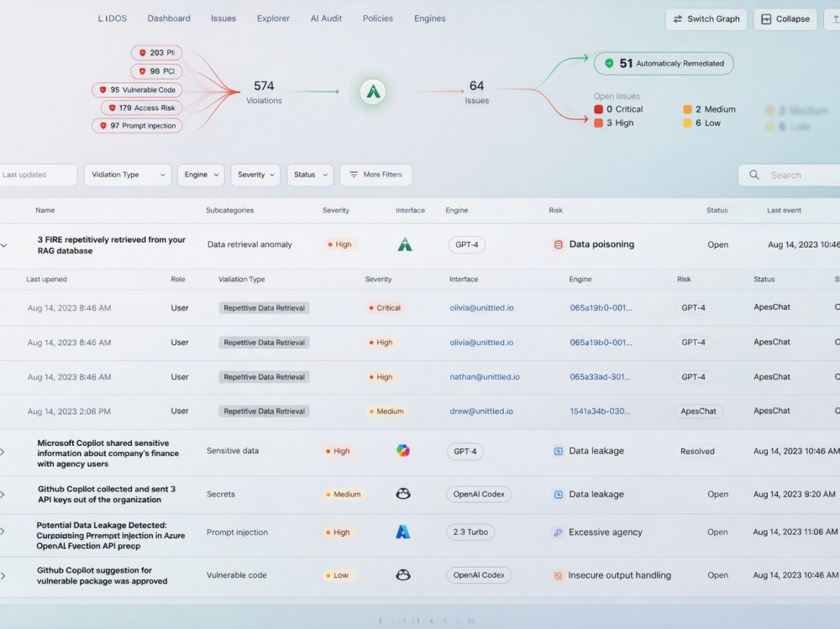Click the Data leakage icon in Sensitive data row
Screen dimensions: 840x629
[x=558, y=451]
